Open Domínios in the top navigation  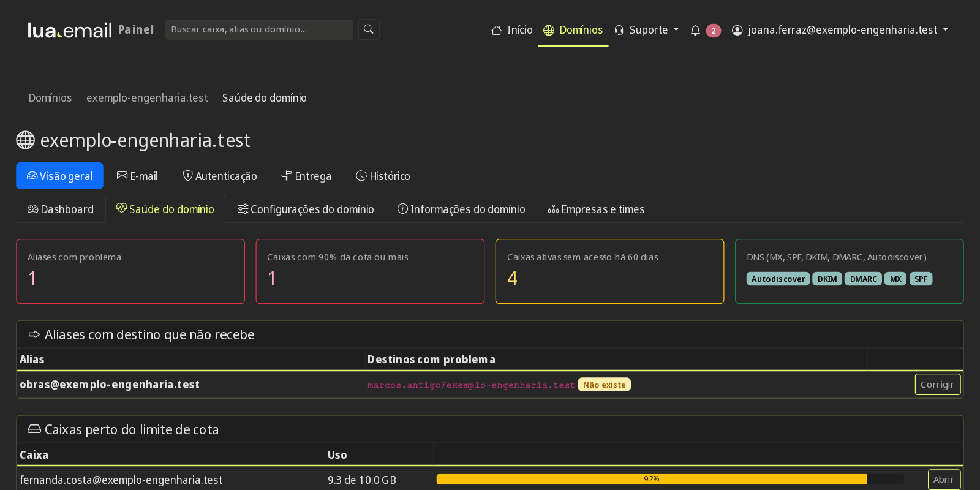pyautogui.click(x=573, y=30)
